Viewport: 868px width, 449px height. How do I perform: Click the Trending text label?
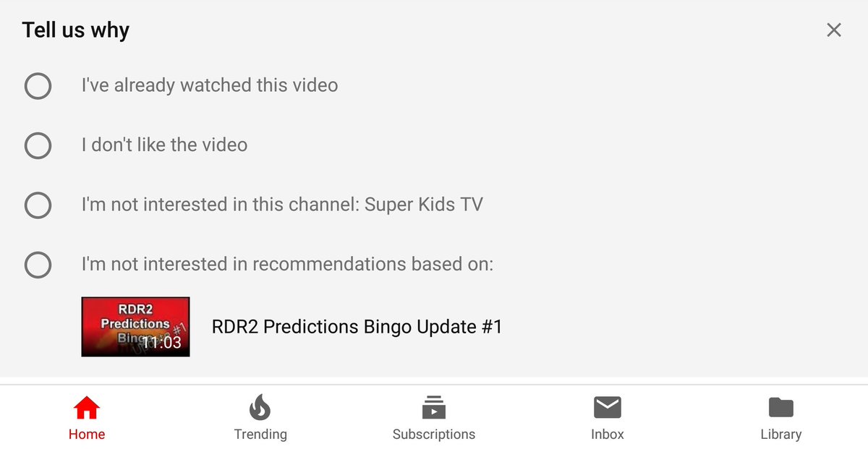point(260,435)
